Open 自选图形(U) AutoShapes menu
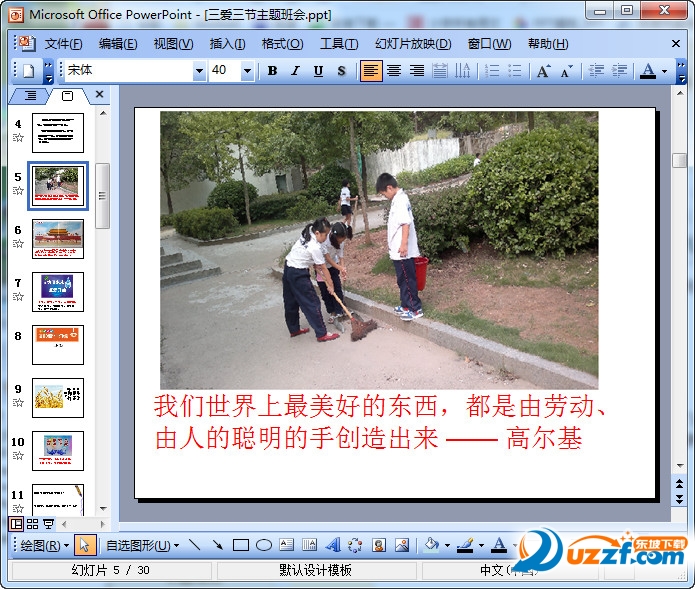Image resolution: width=695 pixels, height=589 pixels. coord(143,546)
